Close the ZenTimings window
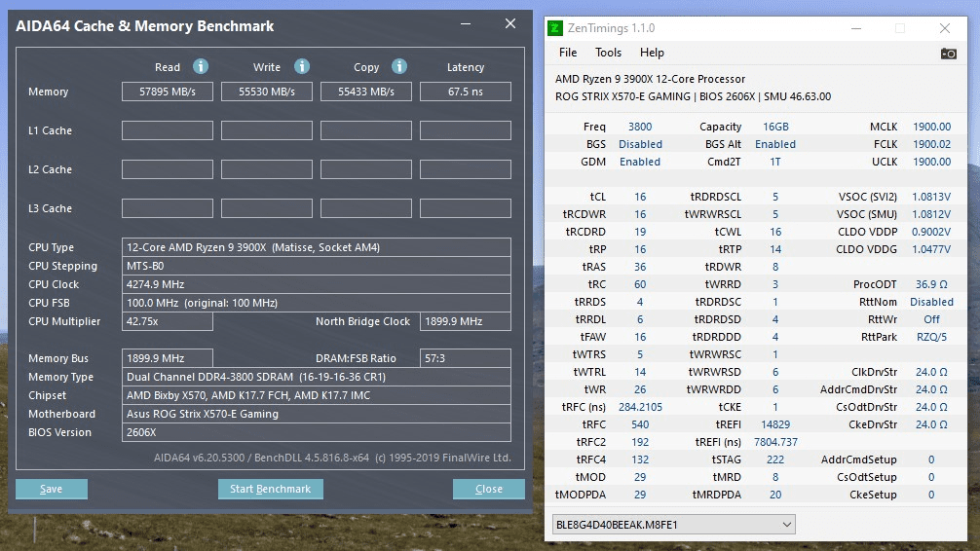The height and width of the screenshot is (551, 980). pyautogui.click(x=944, y=28)
